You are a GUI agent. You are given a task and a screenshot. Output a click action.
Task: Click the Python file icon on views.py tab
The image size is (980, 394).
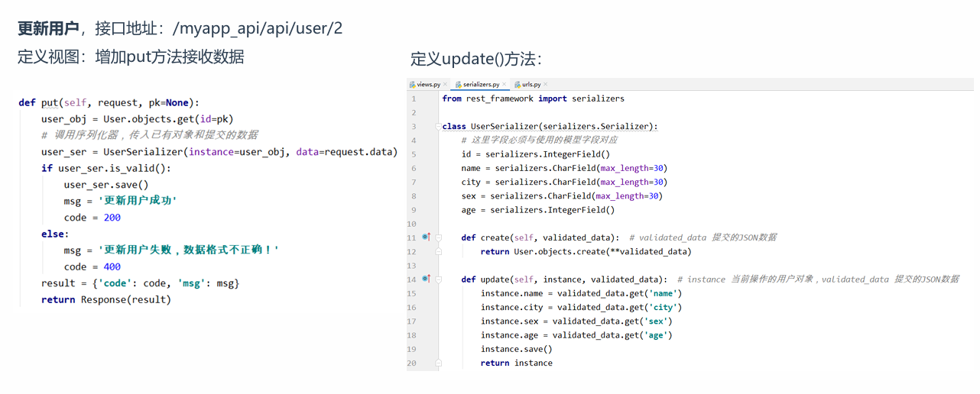(413, 85)
